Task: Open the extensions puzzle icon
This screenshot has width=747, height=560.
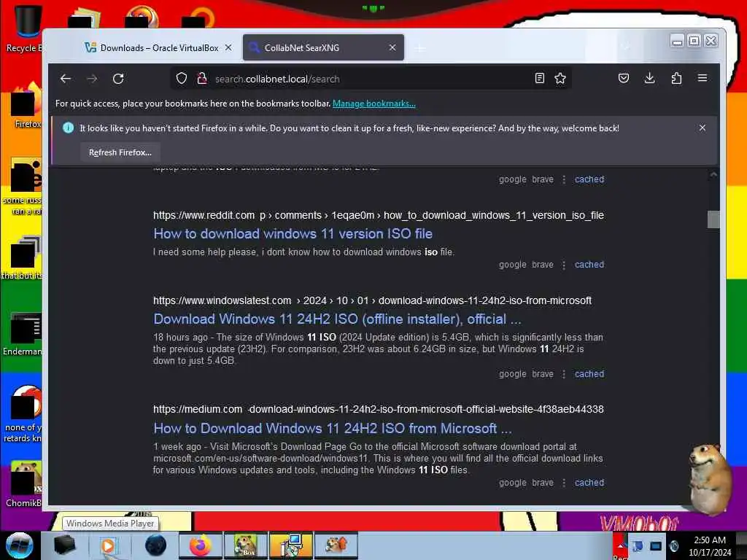Action: coord(676,78)
